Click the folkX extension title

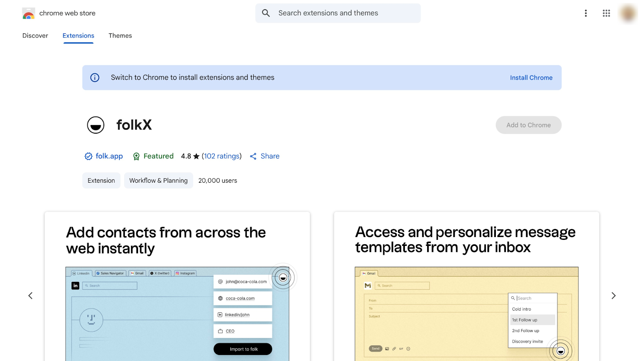(134, 125)
